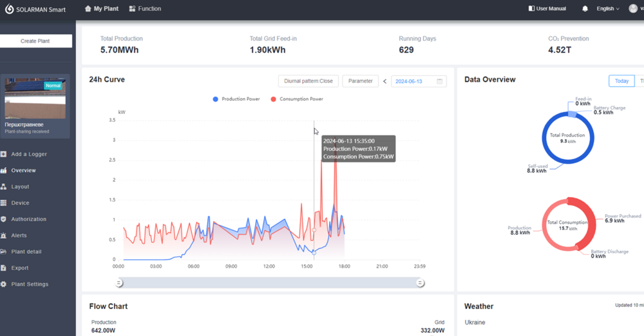Open Device from the sidebar

click(x=20, y=203)
